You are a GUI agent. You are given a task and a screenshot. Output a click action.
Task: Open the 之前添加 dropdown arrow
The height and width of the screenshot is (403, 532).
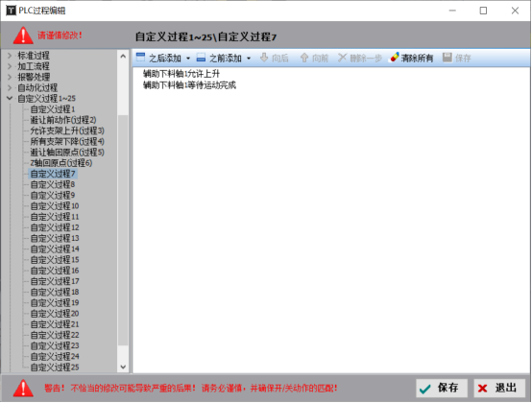pos(249,59)
